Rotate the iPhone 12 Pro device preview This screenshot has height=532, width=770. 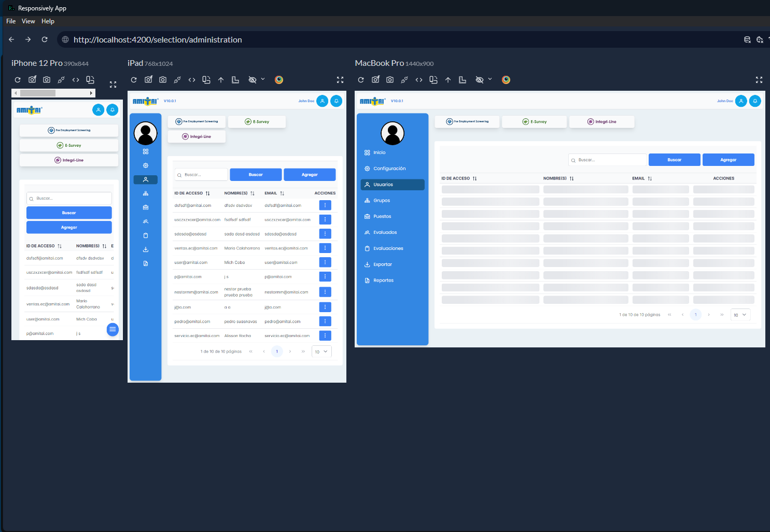click(90, 80)
